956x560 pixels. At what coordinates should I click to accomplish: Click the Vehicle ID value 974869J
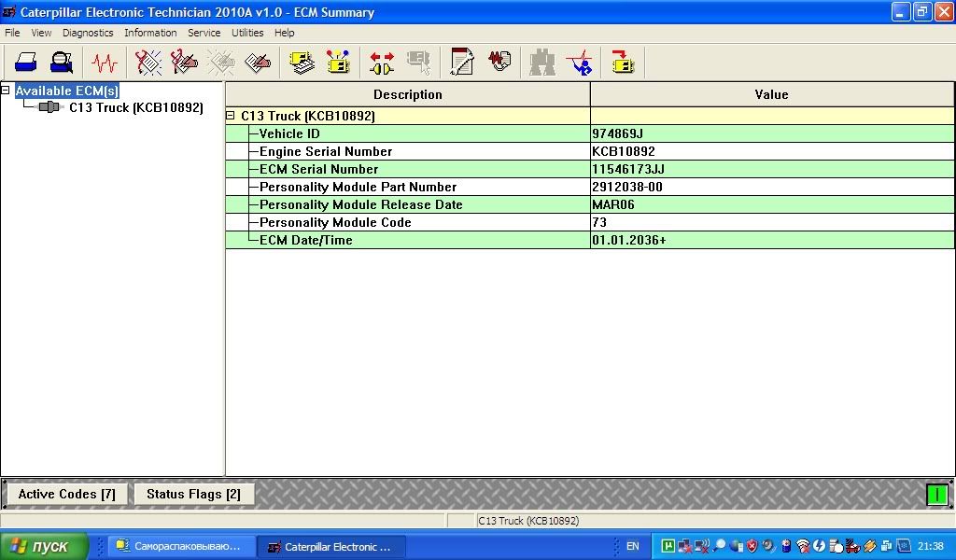[x=618, y=133]
